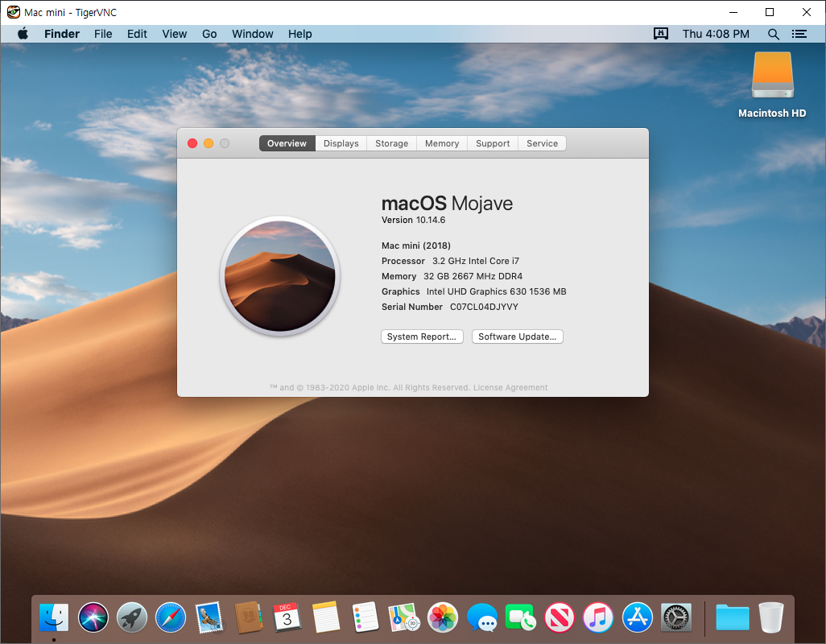Screen dimensions: 826x644
Task: Click the Mojave dune logo image
Action: click(x=279, y=276)
